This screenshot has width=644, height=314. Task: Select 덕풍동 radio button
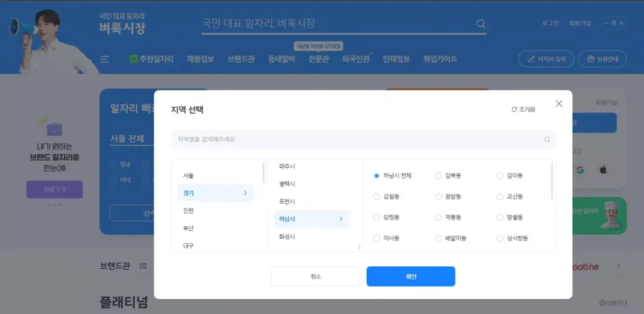[x=438, y=218]
